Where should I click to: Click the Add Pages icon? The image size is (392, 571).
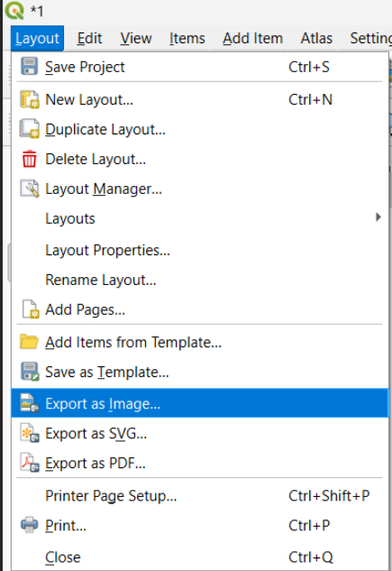[30, 309]
